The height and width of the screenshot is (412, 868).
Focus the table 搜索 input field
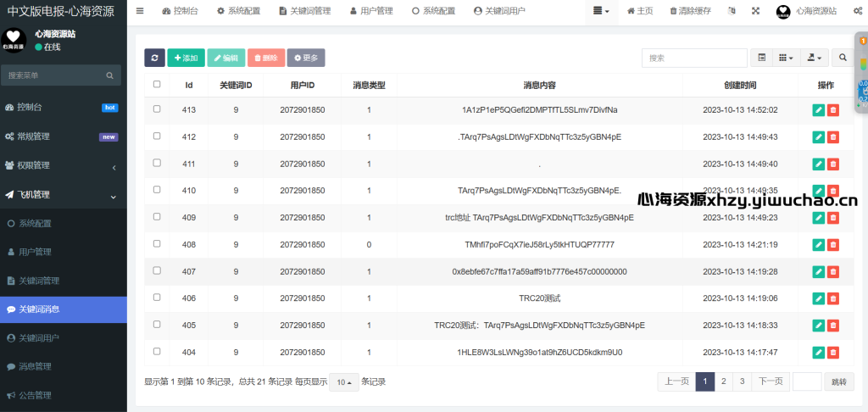point(694,58)
